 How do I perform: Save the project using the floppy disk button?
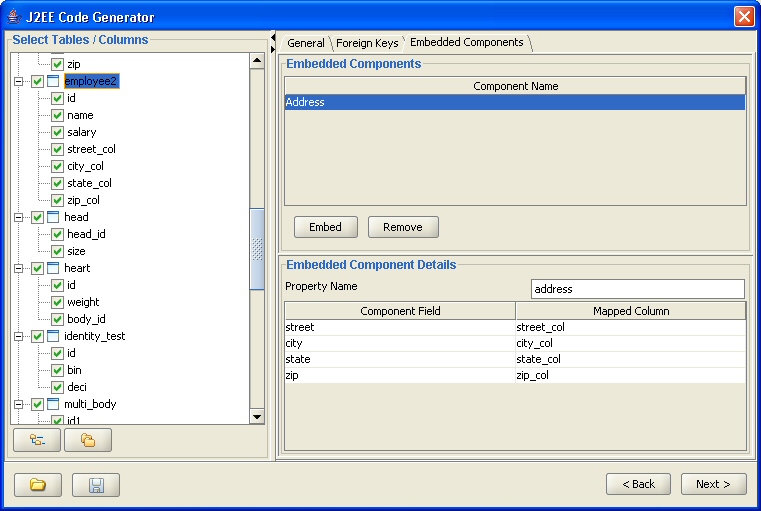[x=96, y=485]
